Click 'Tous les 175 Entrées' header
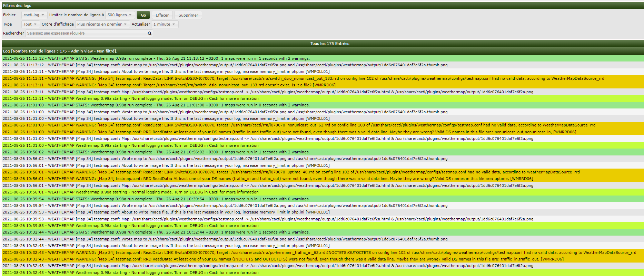The width and height of the screenshot is (644, 276). click(330, 44)
